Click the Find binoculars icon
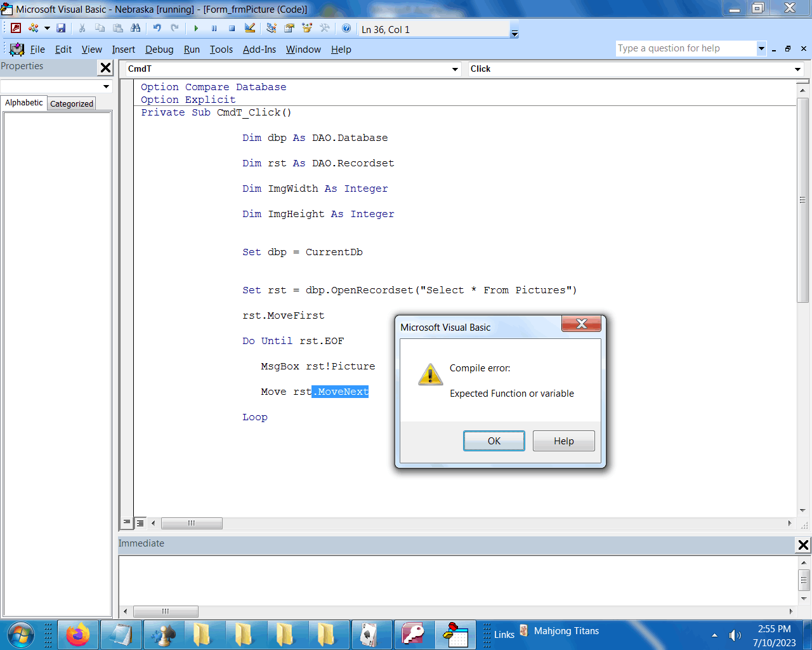 tap(136, 28)
